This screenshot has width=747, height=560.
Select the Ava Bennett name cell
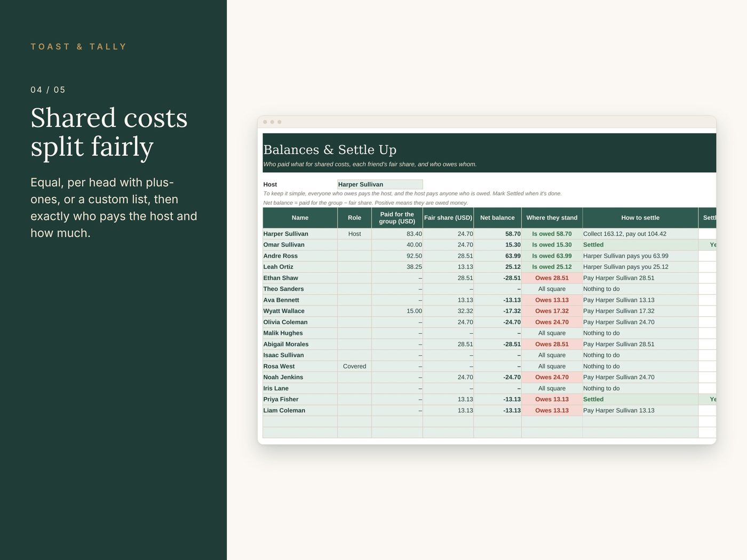pyautogui.click(x=300, y=300)
